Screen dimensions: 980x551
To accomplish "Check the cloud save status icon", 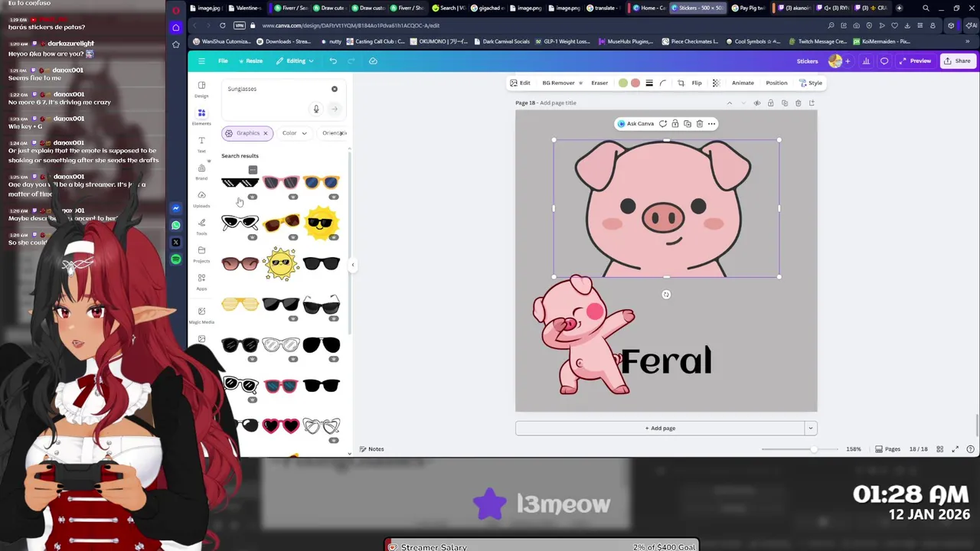I will (x=373, y=61).
